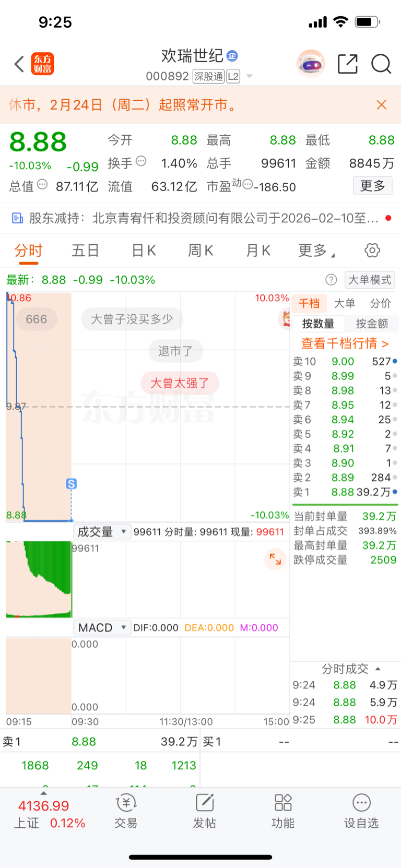Open the 查看千档行情 link
Screen dimensions: 401x868
(345, 343)
